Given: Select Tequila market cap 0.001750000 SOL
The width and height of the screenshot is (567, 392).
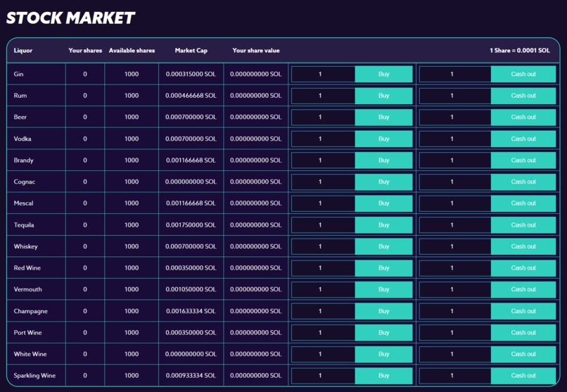Looking at the screenshot, I should click(x=191, y=225).
